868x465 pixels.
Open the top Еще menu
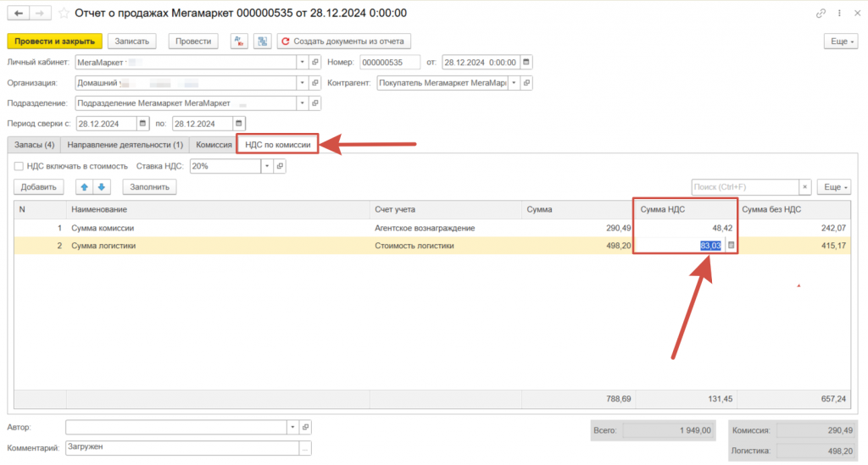coord(840,41)
